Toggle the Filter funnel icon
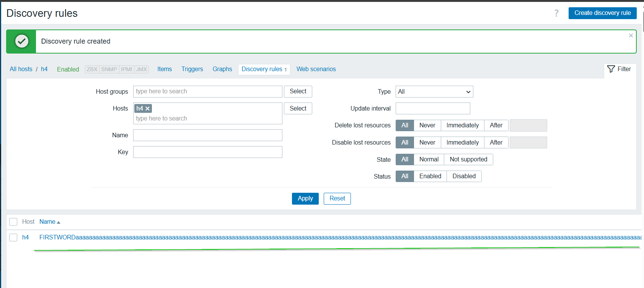 tap(611, 69)
